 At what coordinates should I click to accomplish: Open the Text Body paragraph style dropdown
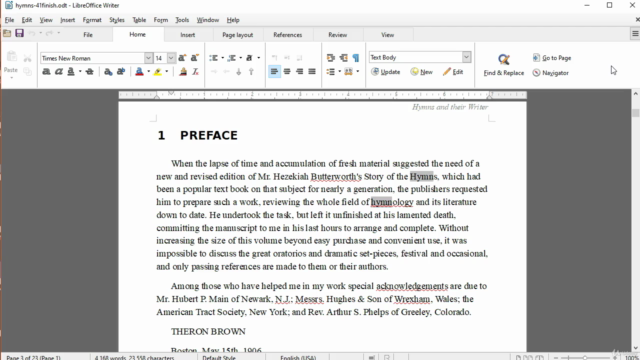pos(466,57)
